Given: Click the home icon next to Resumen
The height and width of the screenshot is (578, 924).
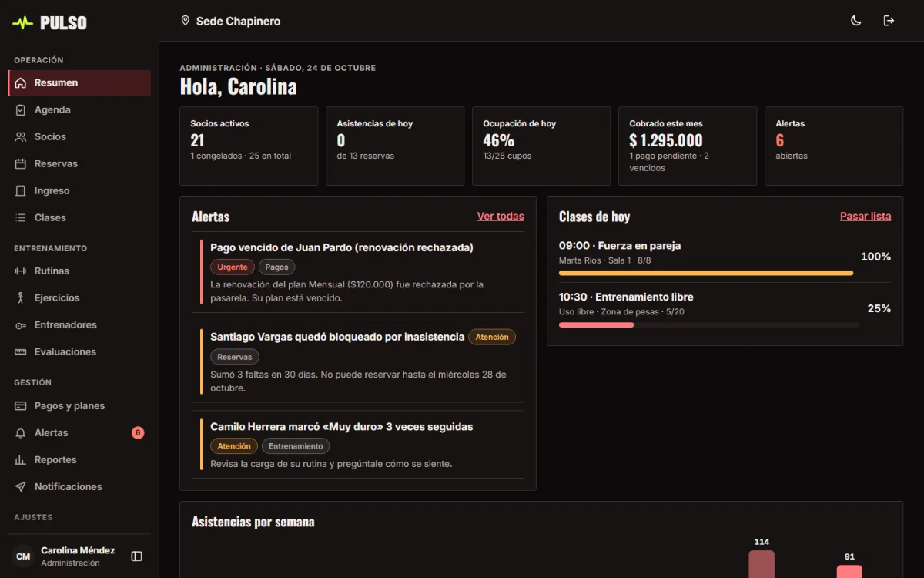Looking at the screenshot, I should click(x=21, y=83).
